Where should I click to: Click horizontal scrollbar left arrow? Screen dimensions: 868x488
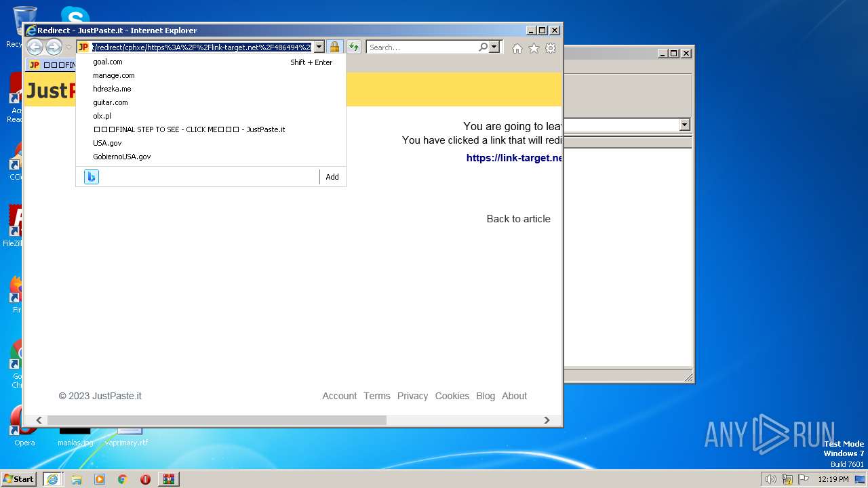pyautogui.click(x=39, y=420)
